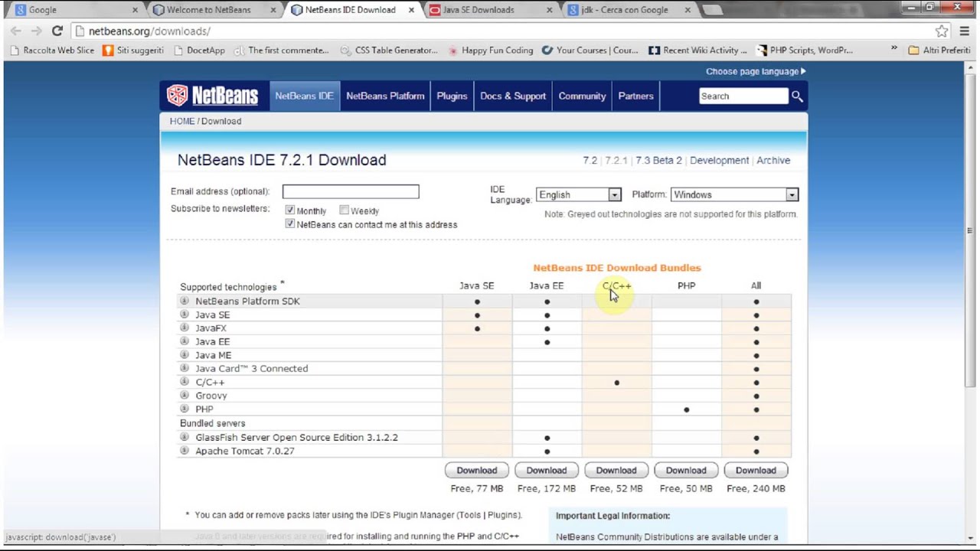
Task: Open Happy Fun Coding bookmark
Action: tap(491, 51)
